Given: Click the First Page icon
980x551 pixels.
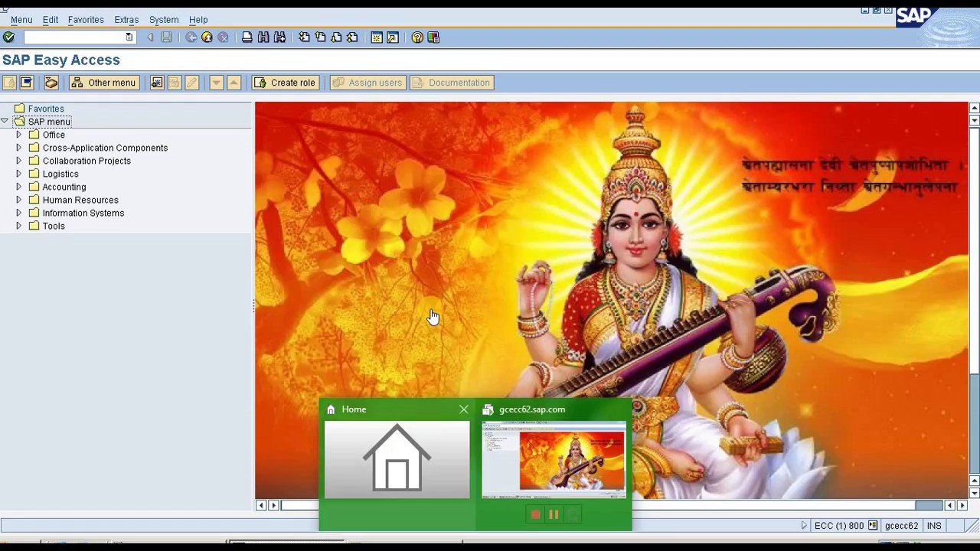Looking at the screenshot, I should pyautogui.click(x=304, y=37).
